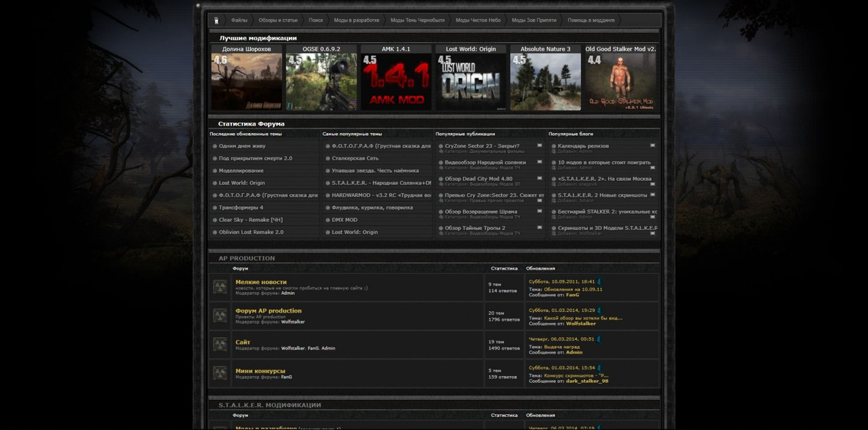This screenshot has width=868, height=430.
Task: Open the Обзоры и статьи menu
Action: (x=278, y=20)
